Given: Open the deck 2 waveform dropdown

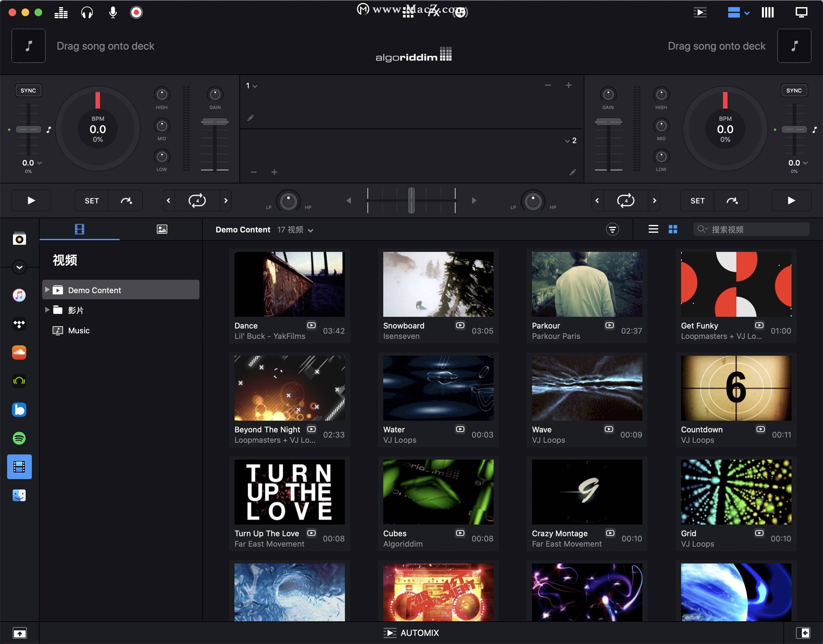Looking at the screenshot, I should (571, 141).
